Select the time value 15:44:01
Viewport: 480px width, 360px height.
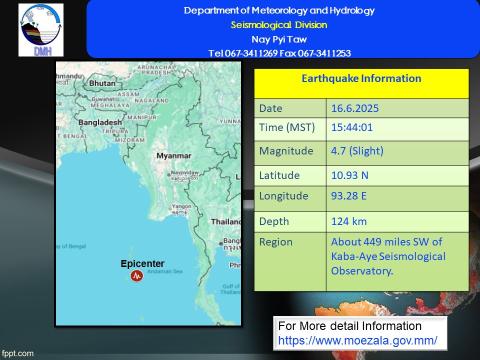point(352,127)
